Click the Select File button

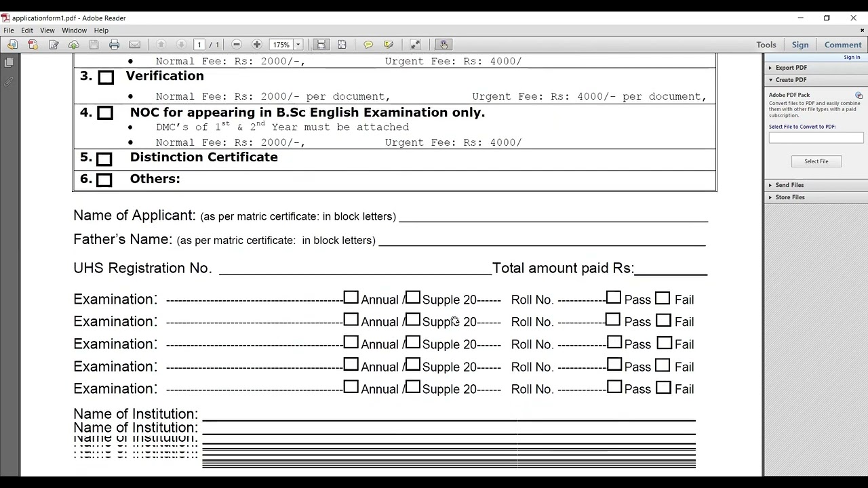(x=816, y=161)
